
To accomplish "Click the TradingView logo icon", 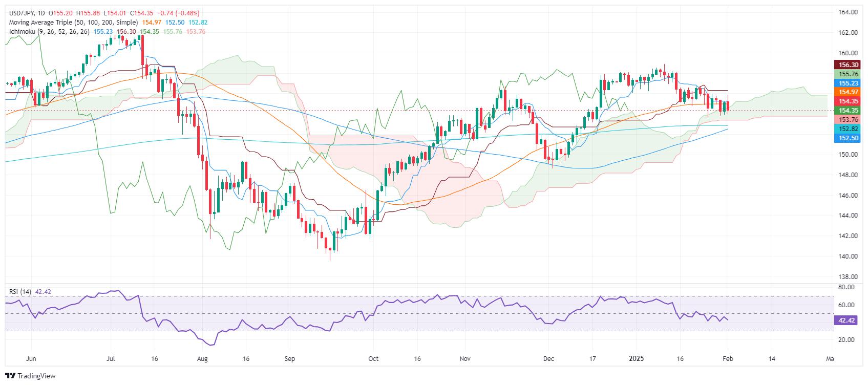I will 11,376.
